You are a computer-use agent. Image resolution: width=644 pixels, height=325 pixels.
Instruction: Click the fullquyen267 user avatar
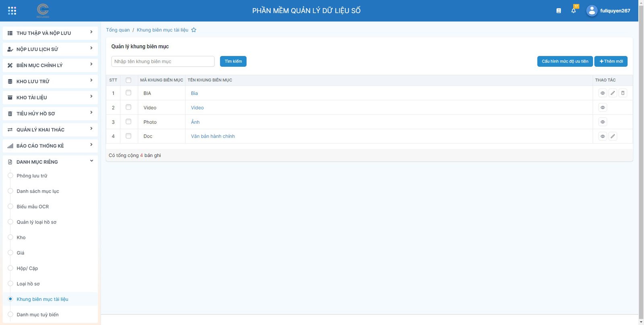click(592, 11)
